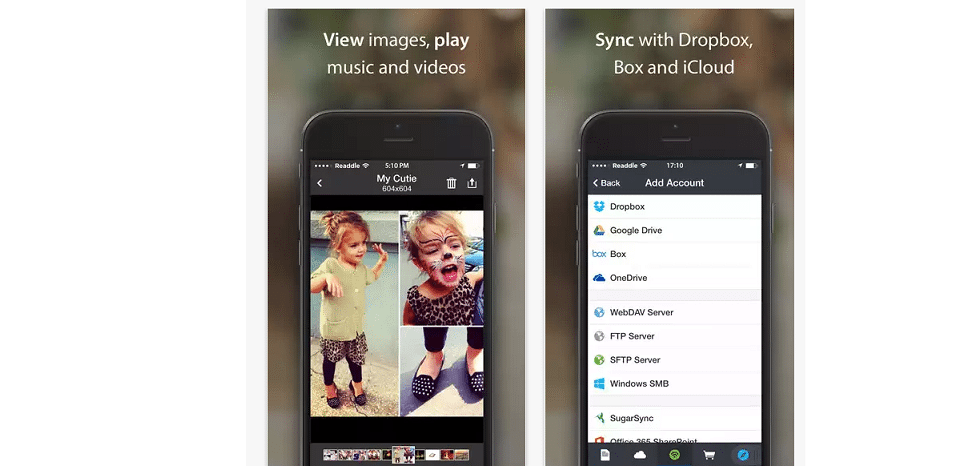
Task: Tap the Windows SMB logo icon
Action: coord(599,384)
